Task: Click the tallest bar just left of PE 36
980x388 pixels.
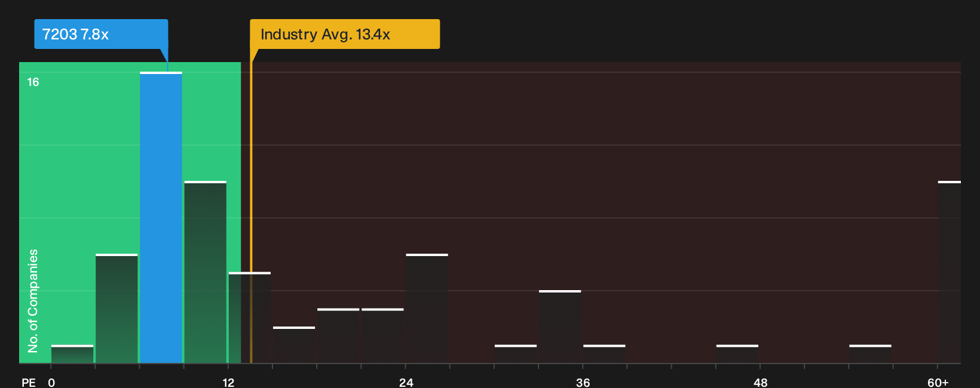Action: point(560,327)
